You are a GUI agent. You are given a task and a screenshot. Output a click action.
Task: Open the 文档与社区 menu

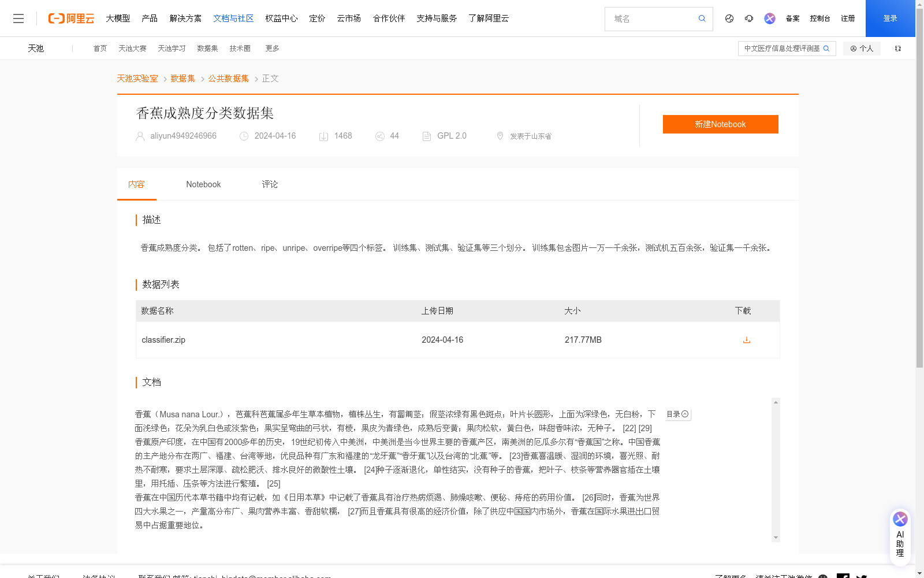tap(233, 18)
